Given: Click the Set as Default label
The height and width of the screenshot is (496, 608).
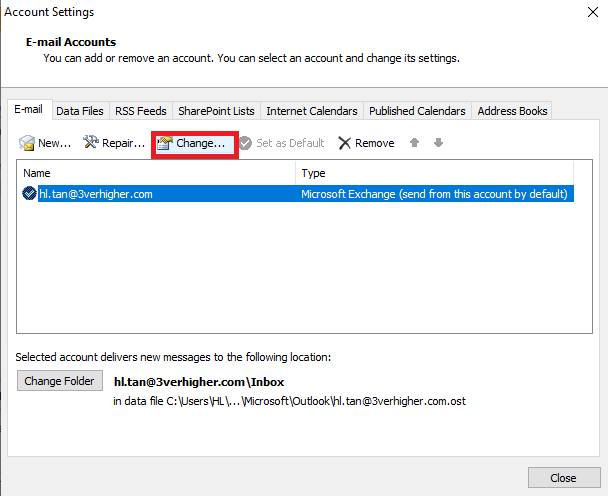Looking at the screenshot, I should (x=290, y=143).
